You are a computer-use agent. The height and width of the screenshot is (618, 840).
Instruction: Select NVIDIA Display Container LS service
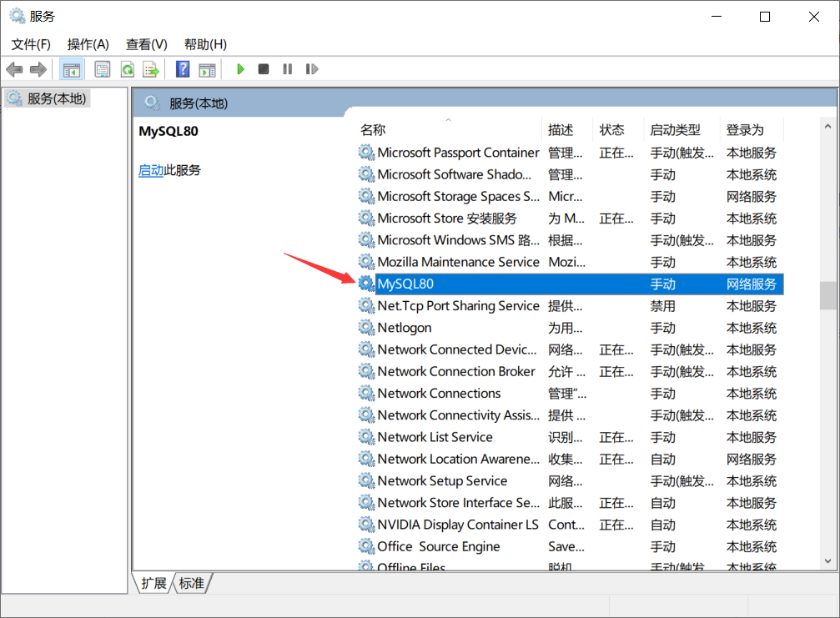(570, 525)
